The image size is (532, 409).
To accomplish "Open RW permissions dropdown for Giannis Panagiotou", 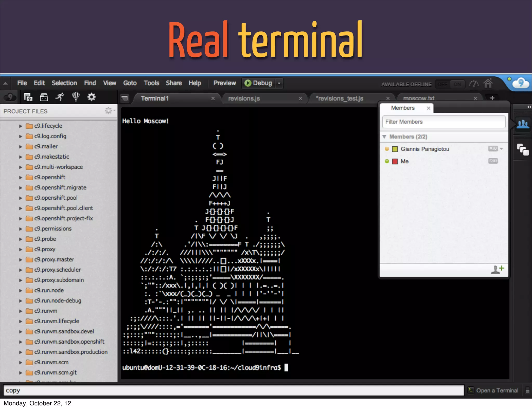I will point(501,149).
